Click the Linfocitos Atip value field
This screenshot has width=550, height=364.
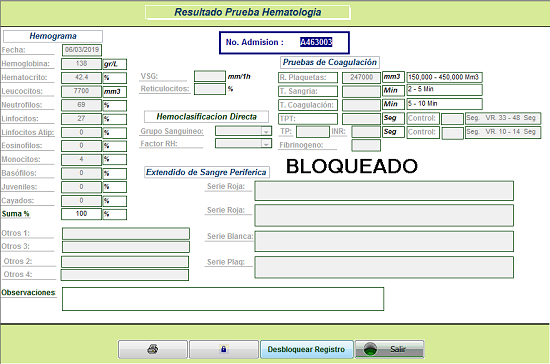click(81, 133)
